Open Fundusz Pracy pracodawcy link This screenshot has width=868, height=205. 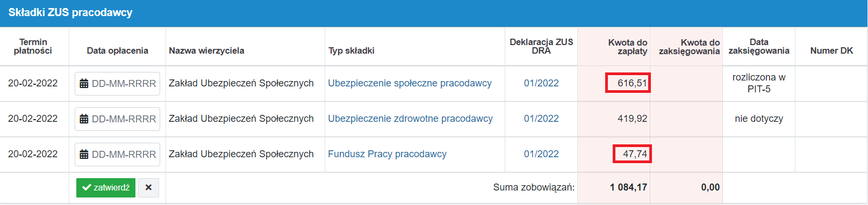coord(387,154)
